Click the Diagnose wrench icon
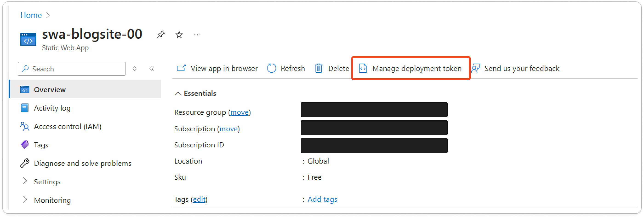Screen dimensions: 644x217 pos(25,163)
